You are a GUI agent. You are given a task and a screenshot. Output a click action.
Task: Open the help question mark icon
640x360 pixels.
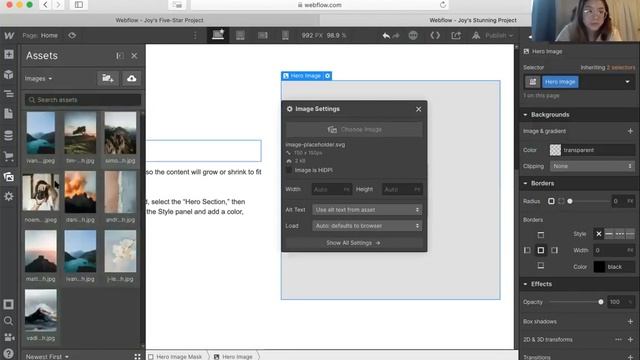tap(8, 353)
